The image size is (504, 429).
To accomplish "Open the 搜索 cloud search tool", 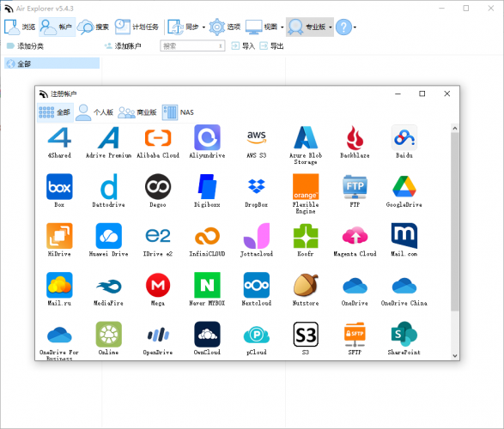I will pyautogui.click(x=94, y=27).
